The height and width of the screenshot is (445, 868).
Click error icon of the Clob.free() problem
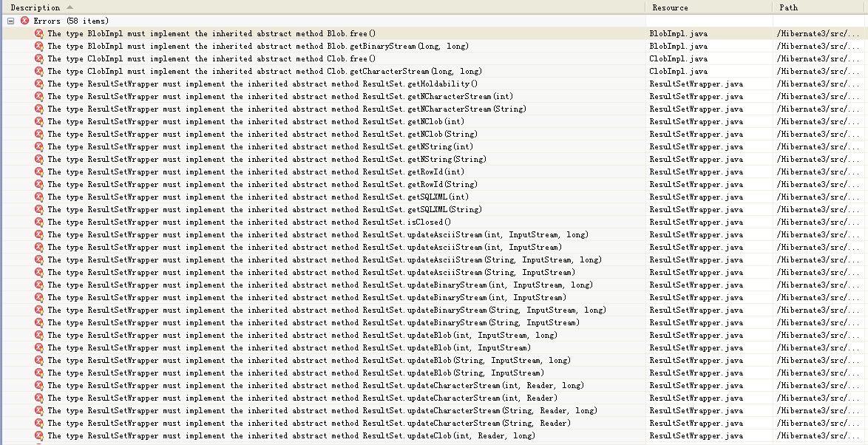[x=39, y=58]
